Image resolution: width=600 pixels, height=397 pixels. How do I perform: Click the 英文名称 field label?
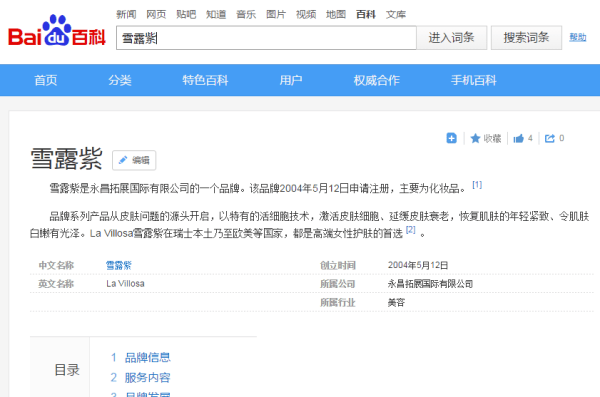tap(56, 284)
